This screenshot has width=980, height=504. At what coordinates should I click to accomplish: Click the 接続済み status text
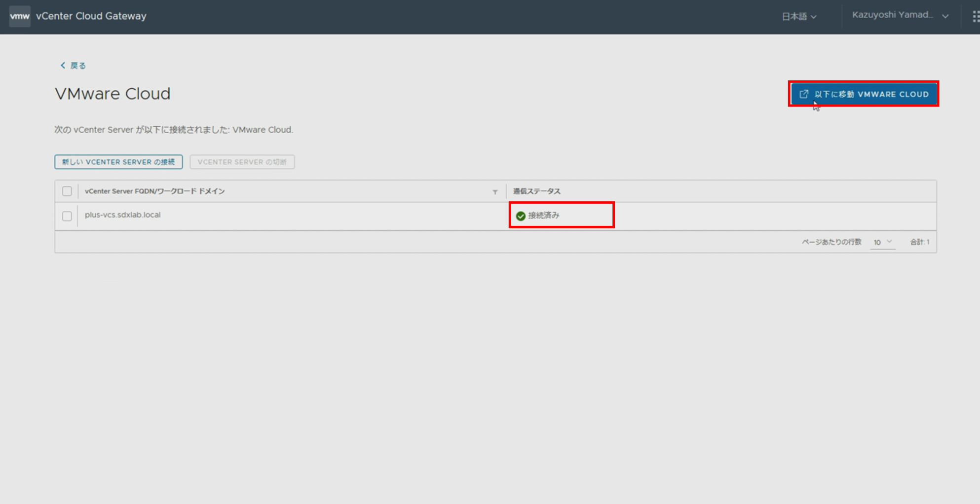(x=544, y=216)
